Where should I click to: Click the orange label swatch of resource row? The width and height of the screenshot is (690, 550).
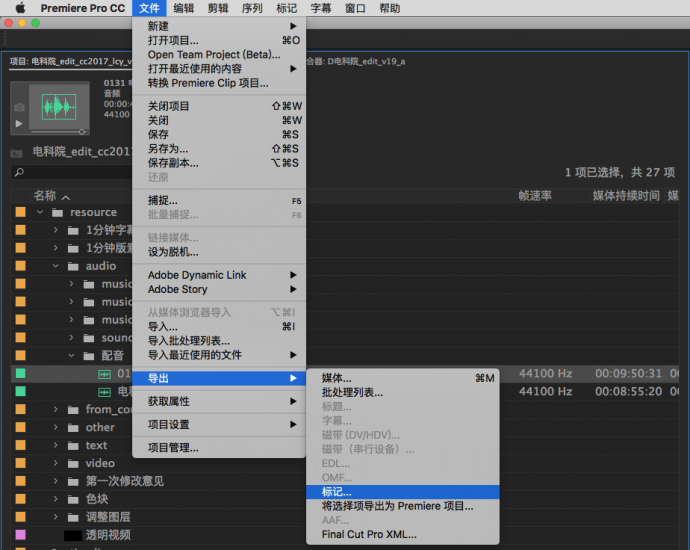tap(21, 212)
